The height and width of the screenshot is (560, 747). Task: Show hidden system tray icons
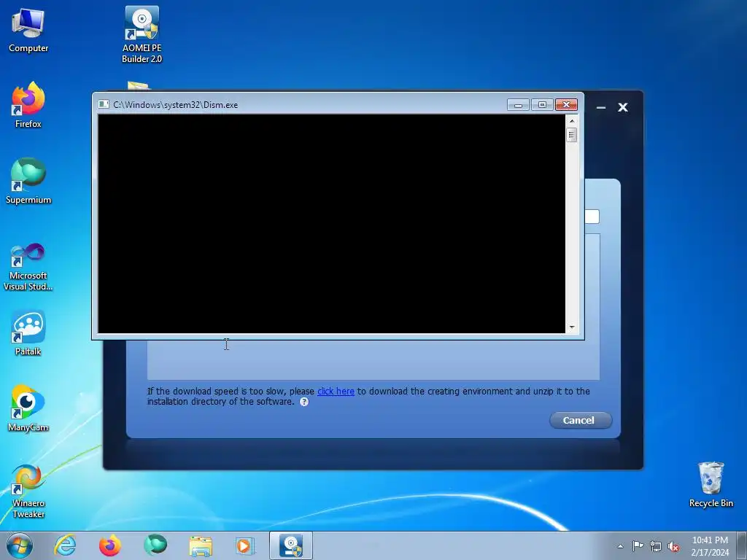620,546
